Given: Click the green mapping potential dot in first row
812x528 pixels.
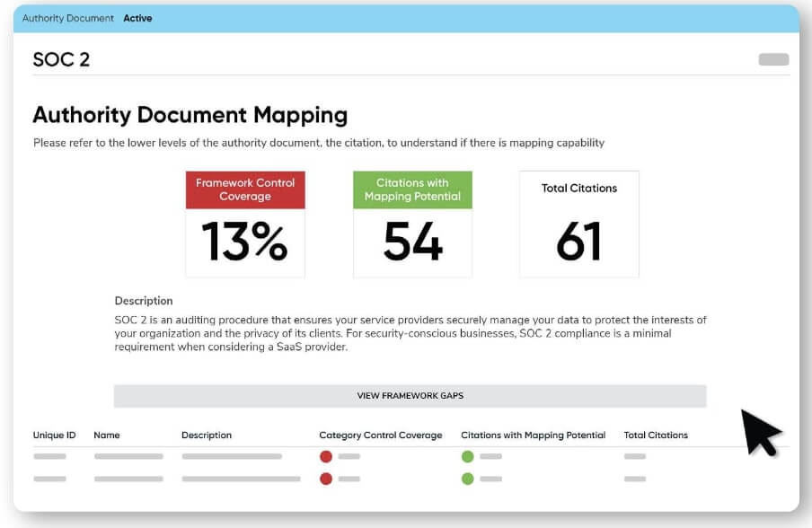Looking at the screenshot, I should (x=468, y=456).
